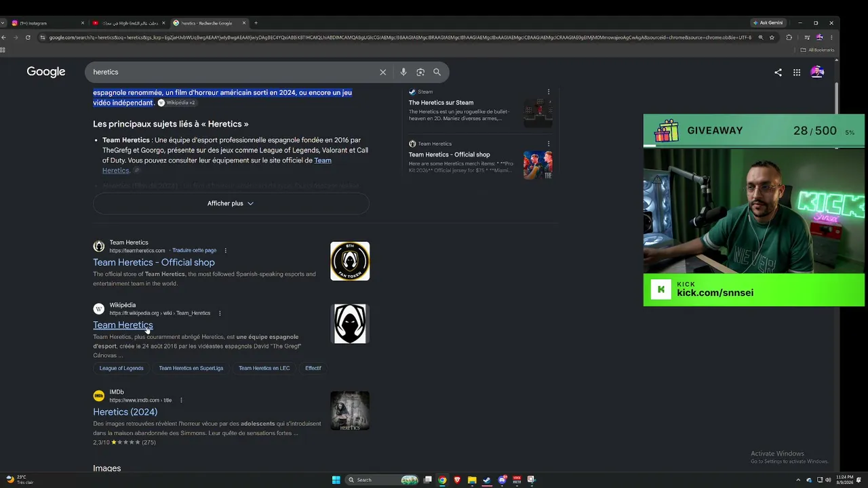The image size is (868, 488).
Task: Open Task View on the taskbar
Action: pyautogui.click(x=428, y=480)
